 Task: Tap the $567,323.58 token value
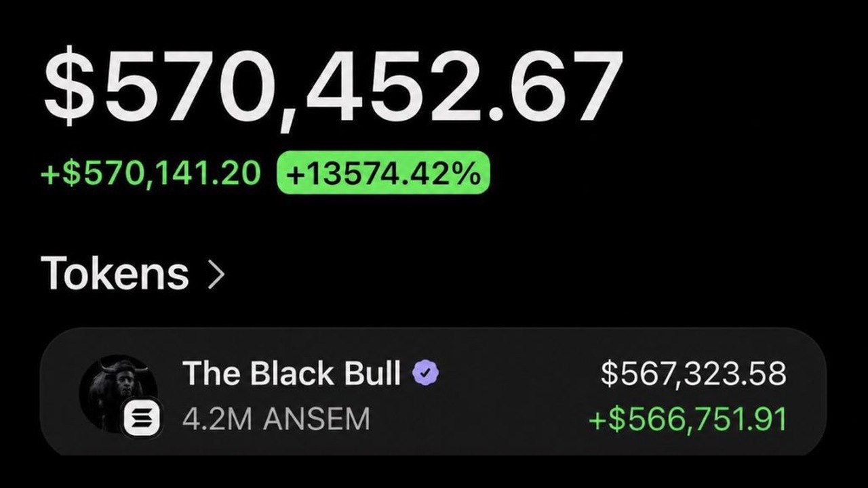[x=694, y=374]
